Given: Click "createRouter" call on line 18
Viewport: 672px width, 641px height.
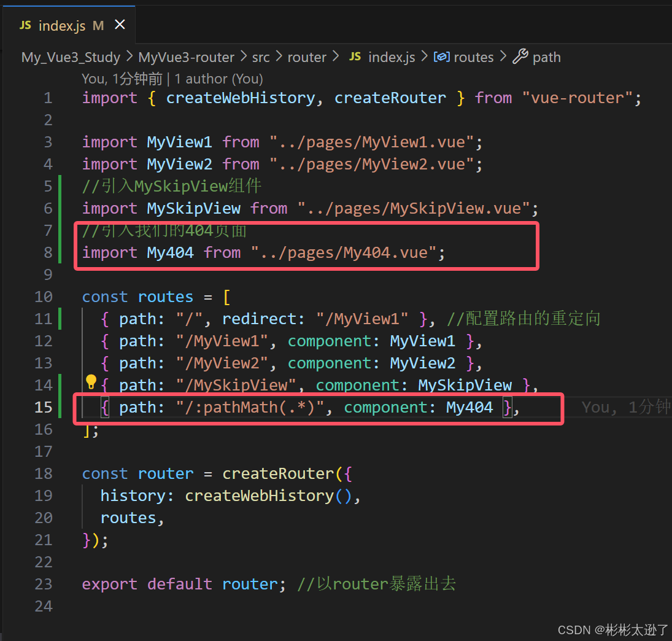Looking at the screenshot, I should coord(278,473).
